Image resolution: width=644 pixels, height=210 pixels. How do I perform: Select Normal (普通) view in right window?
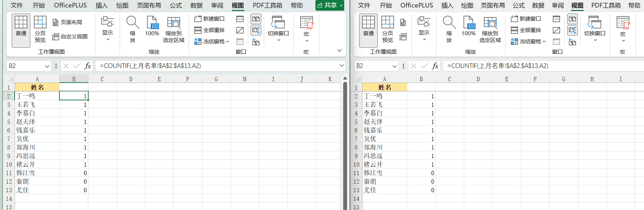tap(368, 31)
